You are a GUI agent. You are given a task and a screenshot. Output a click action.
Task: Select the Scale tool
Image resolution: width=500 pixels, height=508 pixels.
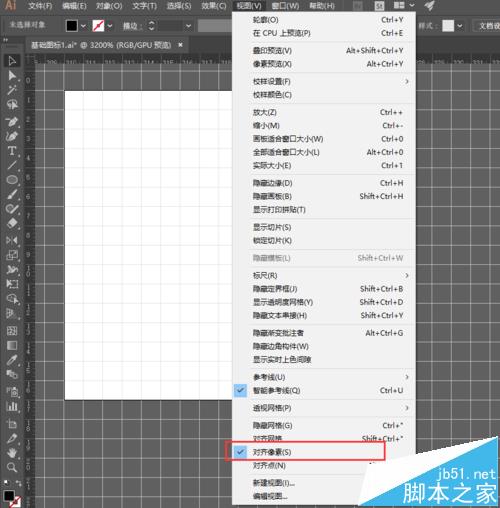[12, 255]
